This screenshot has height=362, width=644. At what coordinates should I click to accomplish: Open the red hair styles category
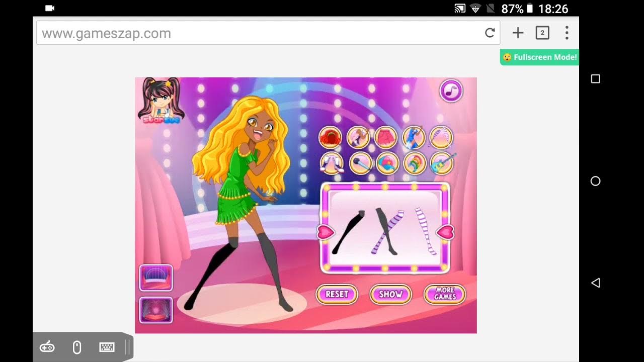[330, 137]
